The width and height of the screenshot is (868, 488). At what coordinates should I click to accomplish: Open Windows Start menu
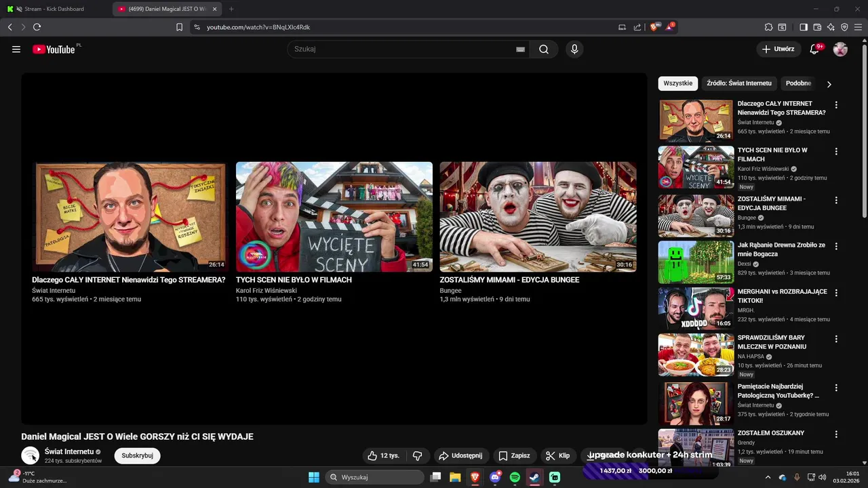(x=314, y=477)
